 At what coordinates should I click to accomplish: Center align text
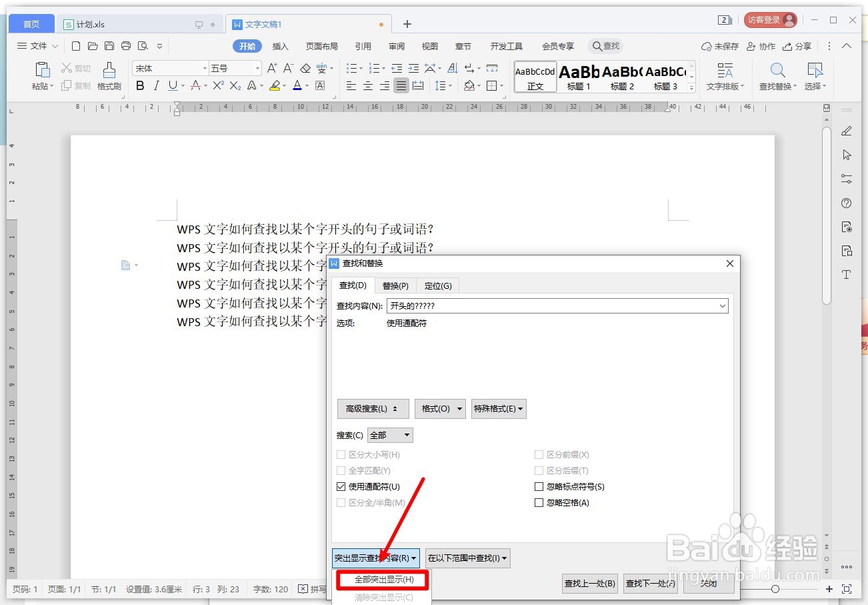pyautogui.click(x=368, y=85)
